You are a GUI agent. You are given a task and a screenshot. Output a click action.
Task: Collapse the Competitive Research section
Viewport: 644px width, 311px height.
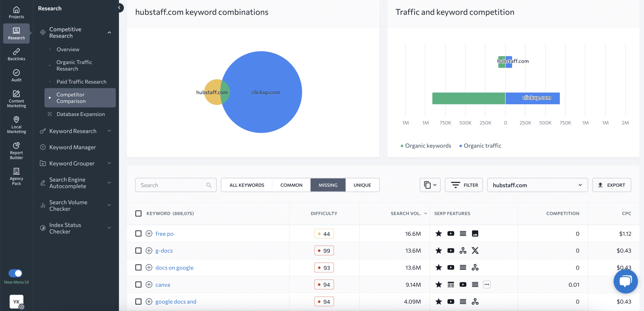tap(109, 32)
